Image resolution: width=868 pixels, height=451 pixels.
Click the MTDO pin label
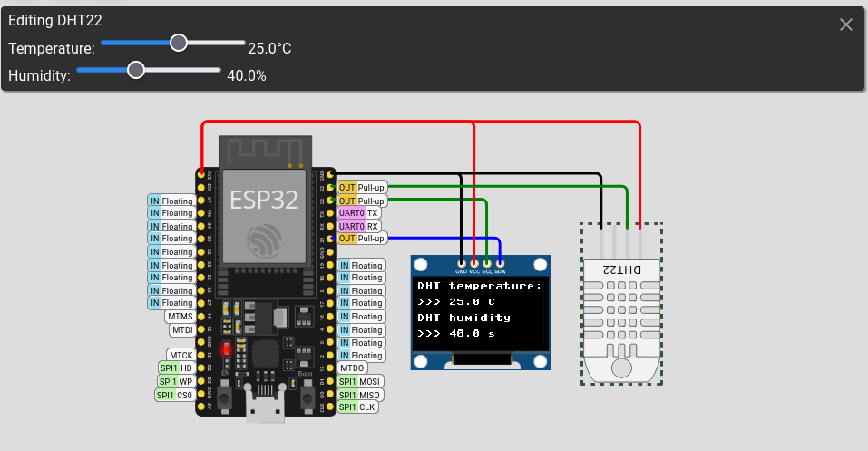(352, 368)
